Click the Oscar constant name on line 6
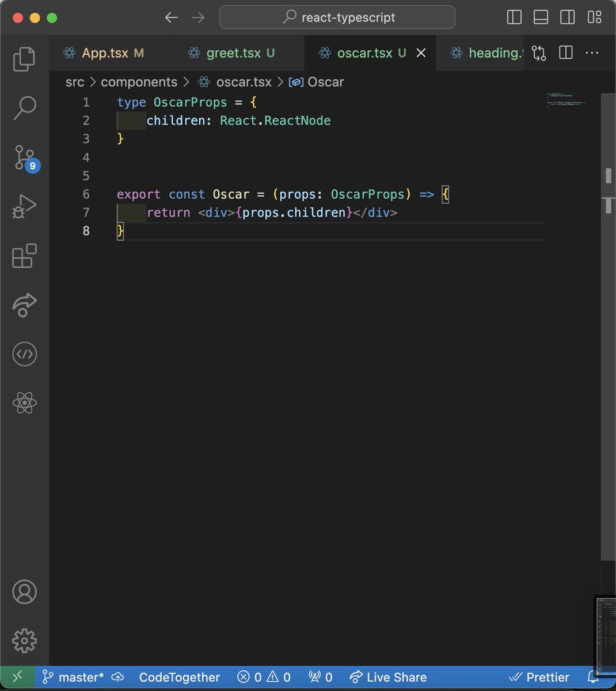 pyautogui.click(x=231, y=194)
